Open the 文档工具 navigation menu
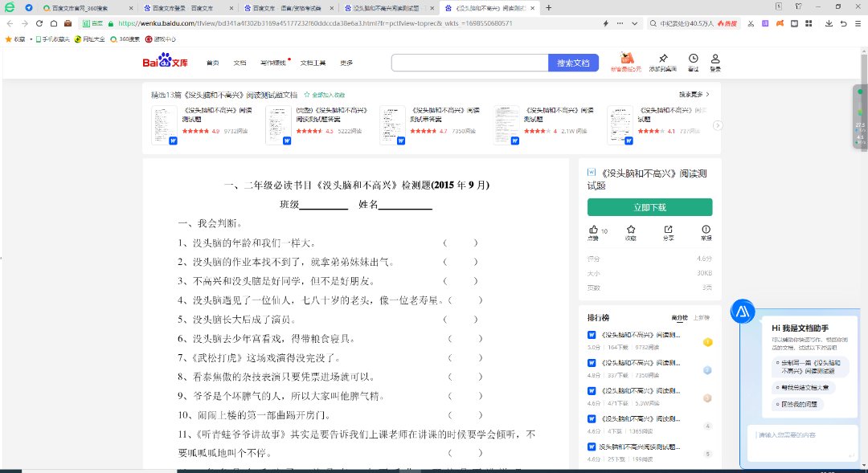This screenshot has width=868, height=473. click(x=313, y=63)
